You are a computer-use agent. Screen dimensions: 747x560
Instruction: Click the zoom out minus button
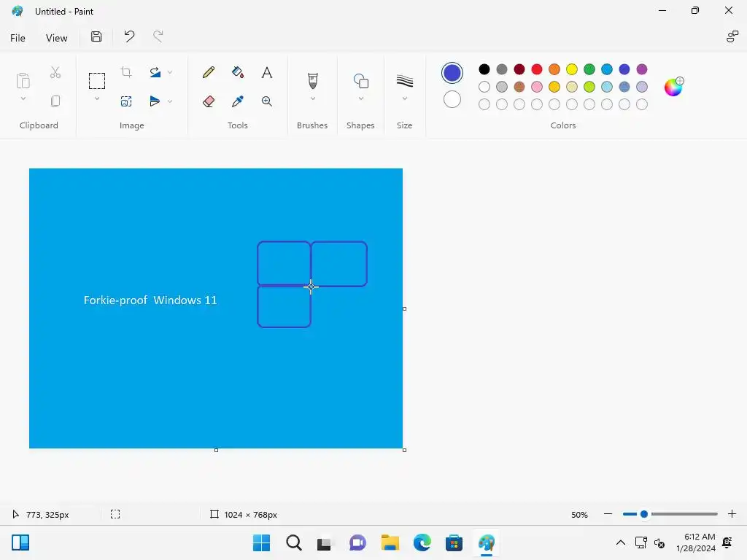(608, 514)
